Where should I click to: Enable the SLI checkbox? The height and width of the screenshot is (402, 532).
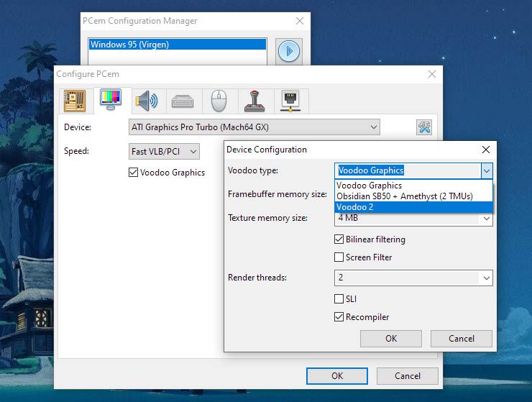(339, 298)
